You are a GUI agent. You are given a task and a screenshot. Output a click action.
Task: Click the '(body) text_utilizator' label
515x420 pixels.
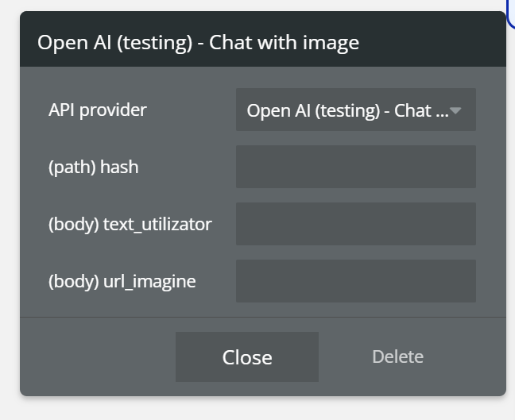click(130, 224)
